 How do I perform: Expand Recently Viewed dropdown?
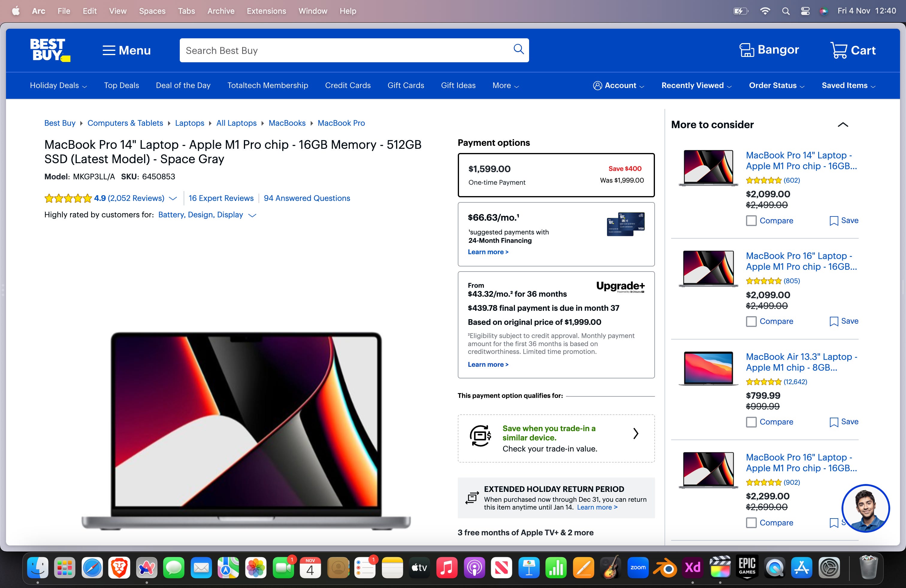pyautogui.click(x=696, y=86)
